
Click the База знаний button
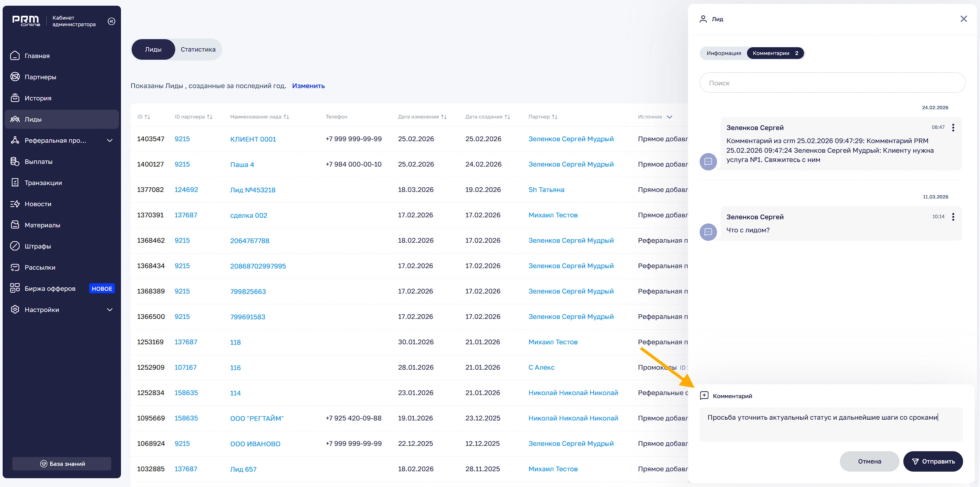pos(62,464)
